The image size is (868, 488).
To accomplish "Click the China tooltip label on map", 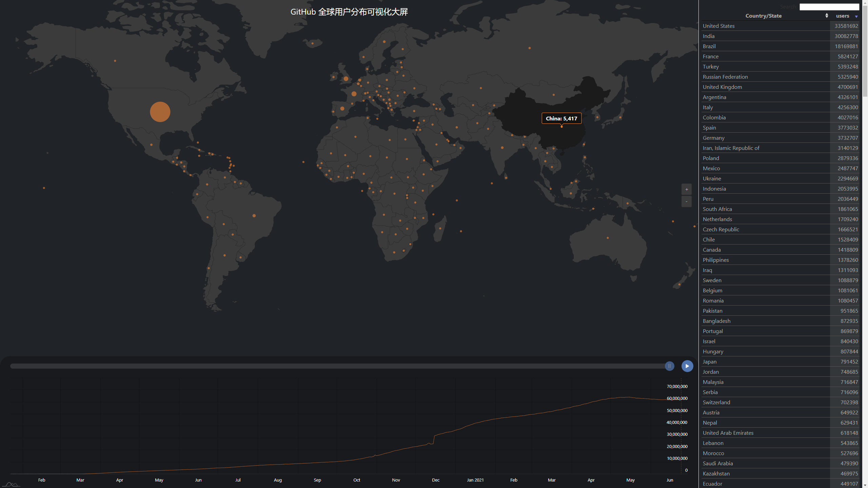I will click(561, 118).
